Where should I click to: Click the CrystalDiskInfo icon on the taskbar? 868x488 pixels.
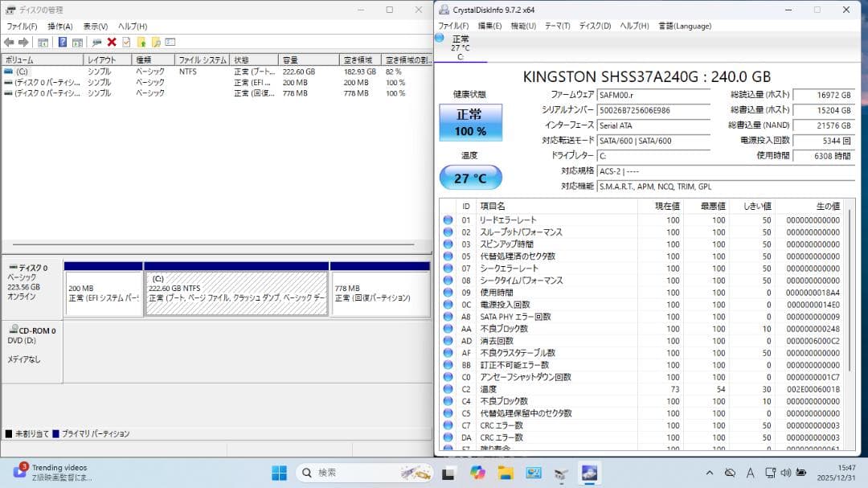pos(590,473)
